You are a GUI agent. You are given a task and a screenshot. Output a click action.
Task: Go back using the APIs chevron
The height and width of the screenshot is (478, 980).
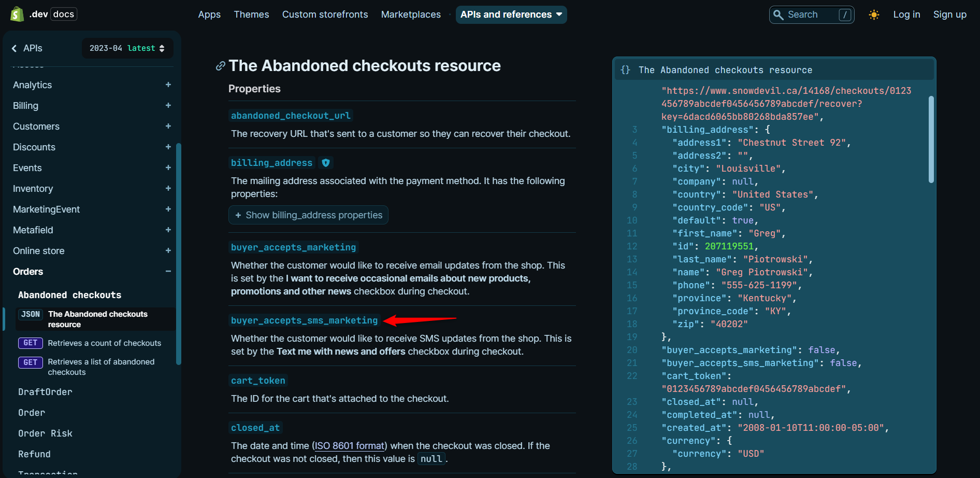click(x=14, y=48)
